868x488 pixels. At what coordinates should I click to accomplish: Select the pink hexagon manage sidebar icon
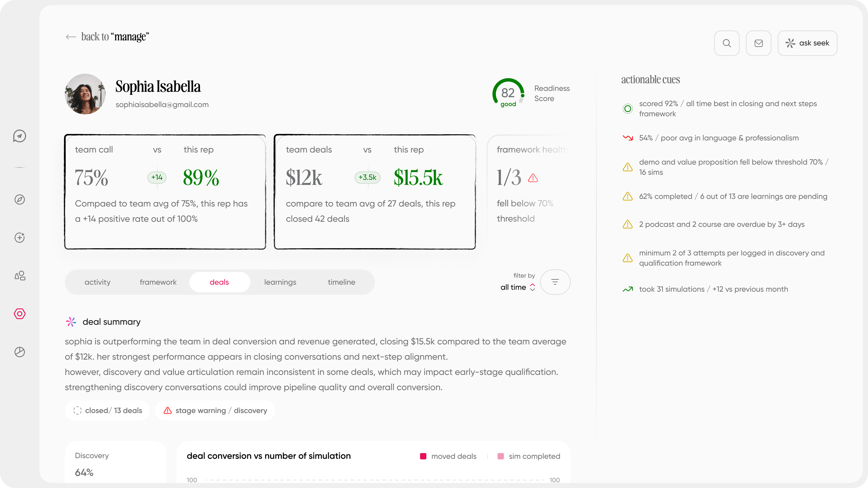tap(19, 314)
